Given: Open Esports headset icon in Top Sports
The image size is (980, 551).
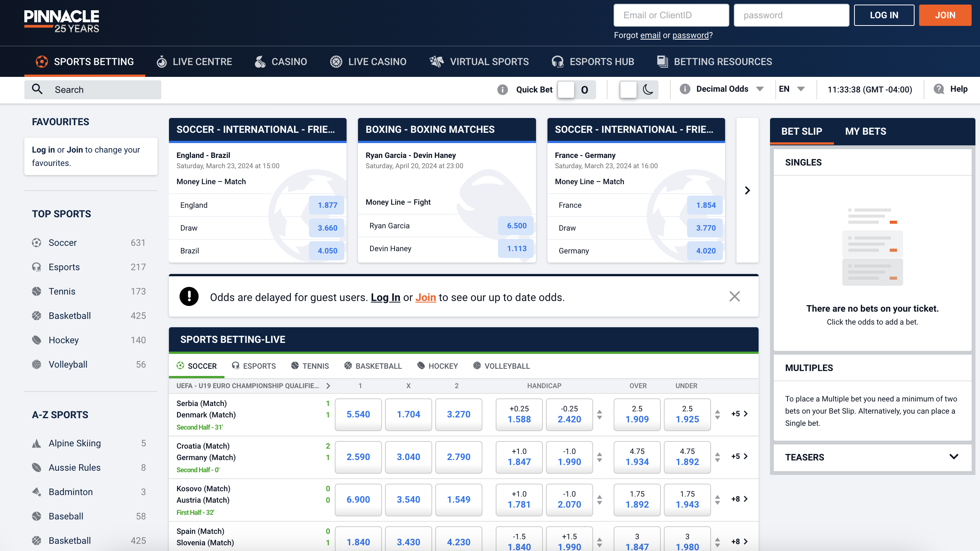Looking at the screenshot, I should (x=37, y=267).
